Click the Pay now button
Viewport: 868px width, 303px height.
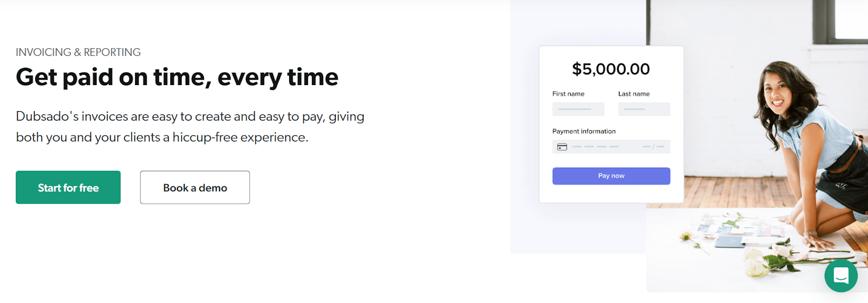tap(611, 176)
